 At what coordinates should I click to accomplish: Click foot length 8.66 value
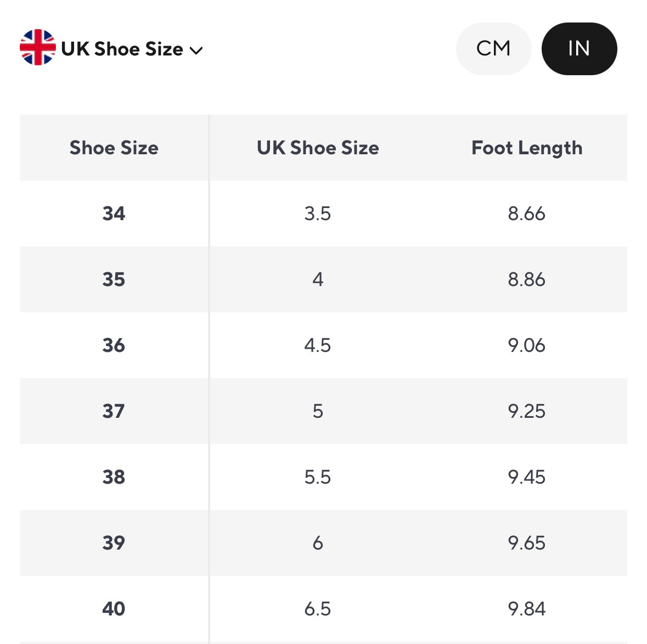click(527, 213)
